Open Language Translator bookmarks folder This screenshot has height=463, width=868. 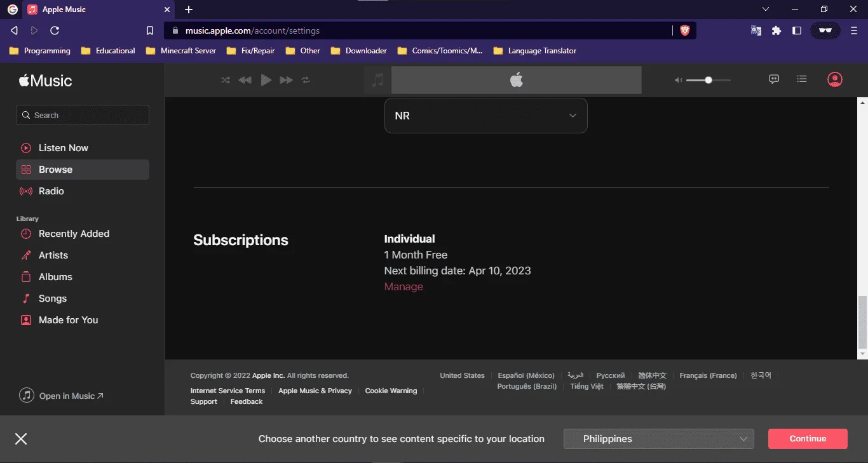click(535, 51)
